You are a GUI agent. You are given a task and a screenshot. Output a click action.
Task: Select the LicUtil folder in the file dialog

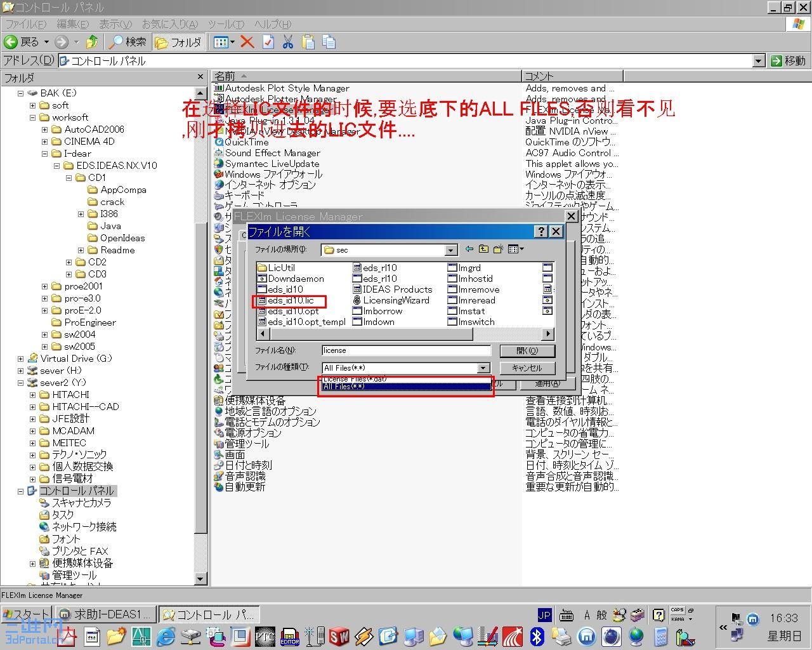coord(276,268)
